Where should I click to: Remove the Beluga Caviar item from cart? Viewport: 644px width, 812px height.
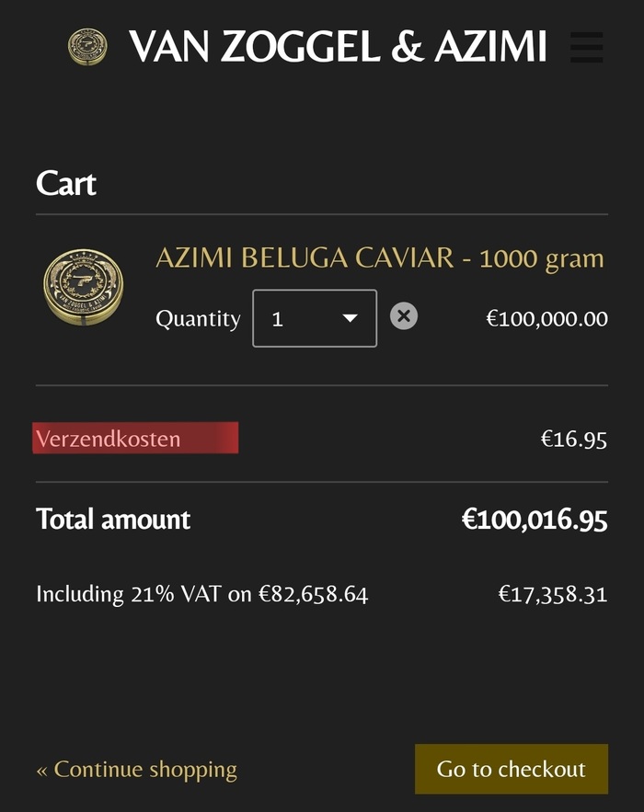click(403, 316)
